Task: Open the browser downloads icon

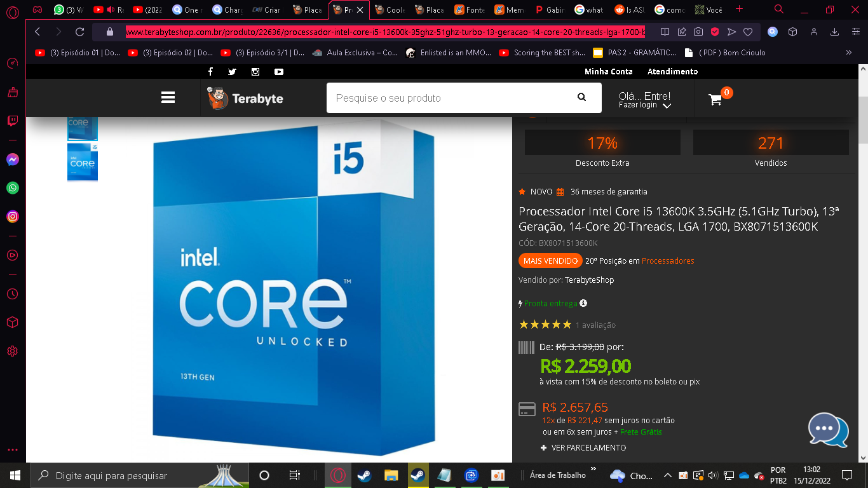Action: tap(835, 32)
